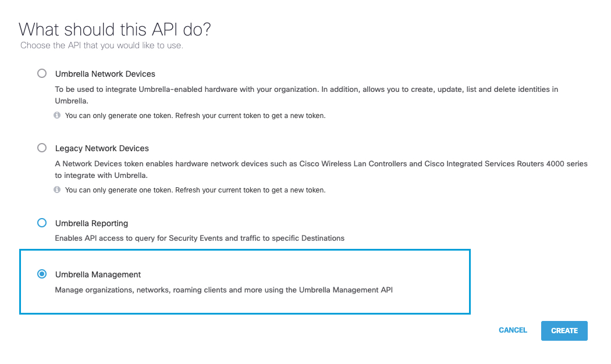The height and width of the screenshot is (364, 611).
Task: Click 'A Network Devices token enables hardware' text
Action: click(321, 169)
